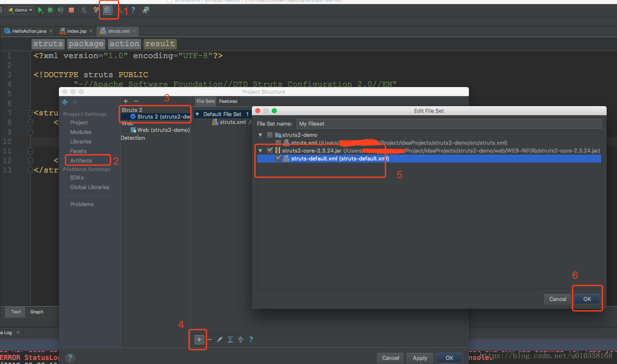Click Apply in the Project Structure dialog
Image resolution: width=617 pixels, height=364 pixels.
pos(420,358)
